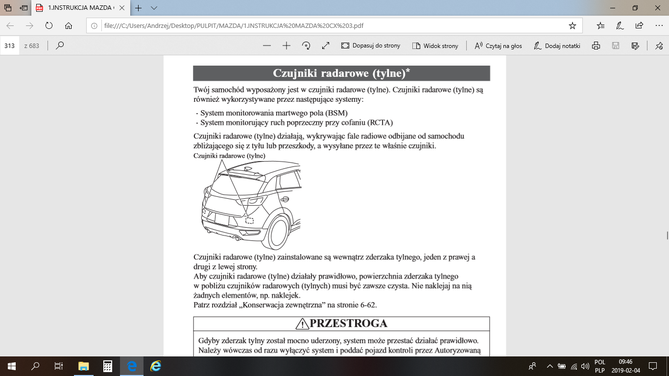The width and height of the screenshot is (669, 376).
Task: Pin the PDF toolbar
Action: point(659,46)
